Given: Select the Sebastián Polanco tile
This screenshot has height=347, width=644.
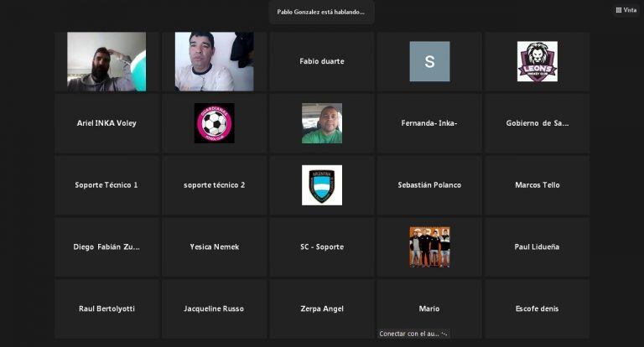Looking at the screenshot, I should coord(429,185).
